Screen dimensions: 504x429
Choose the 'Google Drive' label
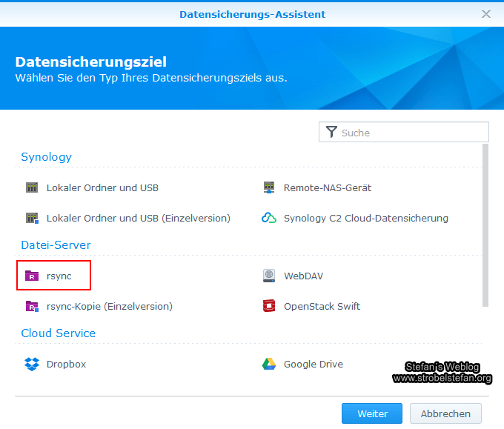pos(314,365)
